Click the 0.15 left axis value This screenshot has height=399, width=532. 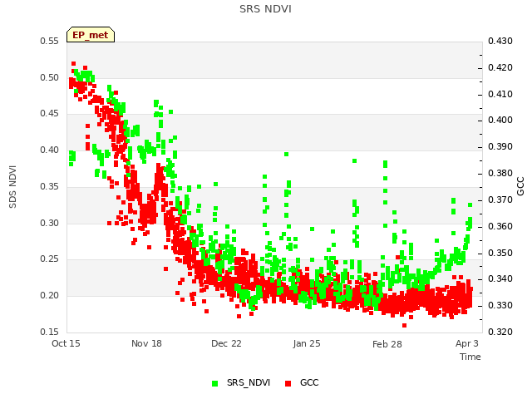(50, 332)
